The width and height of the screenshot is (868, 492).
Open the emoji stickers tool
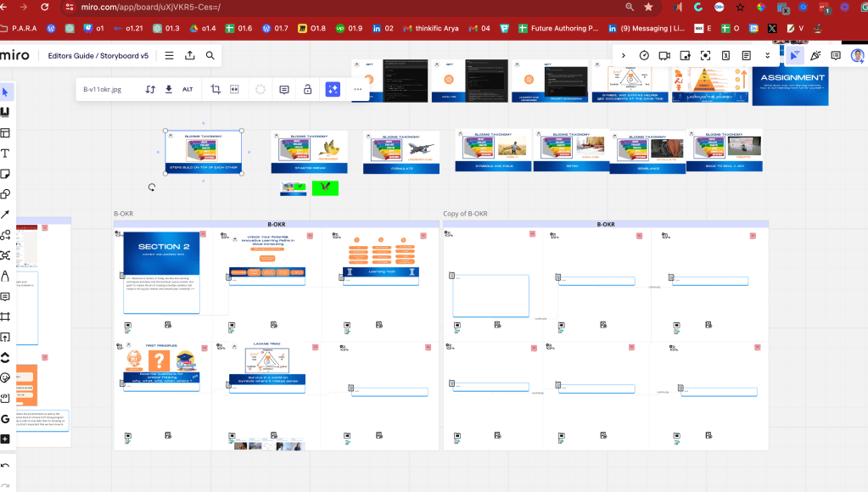point(5,378)
